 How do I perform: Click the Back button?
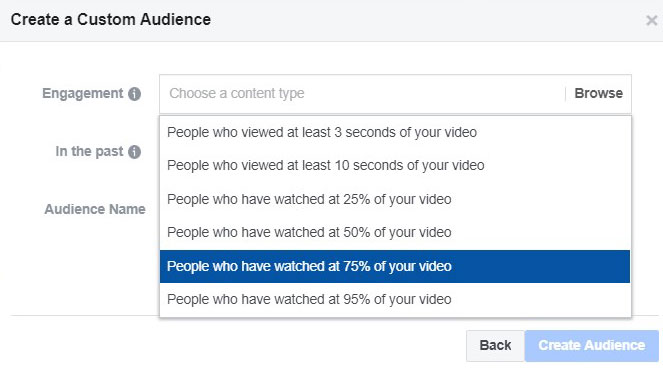point(495,345)
